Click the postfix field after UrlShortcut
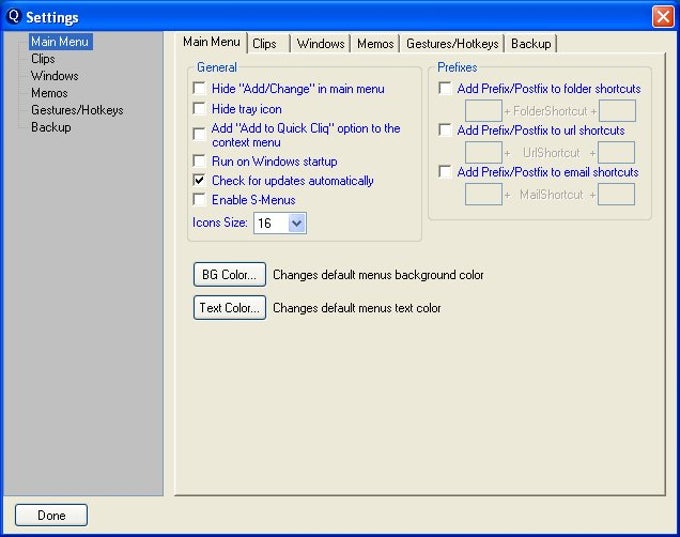Image resolution: width=680 pixels, height=537 pixels. 616,152
